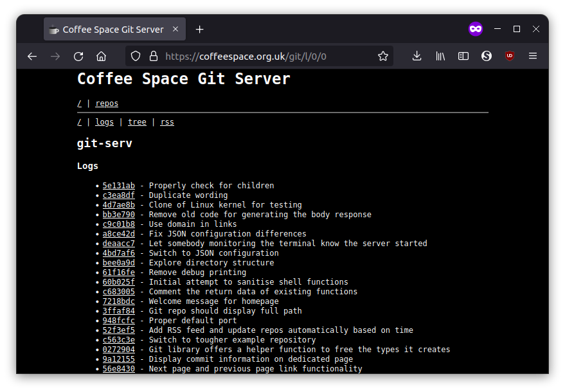Click the 'Logs' section heading
Screen dimensions: 565x392
point(87,166)
